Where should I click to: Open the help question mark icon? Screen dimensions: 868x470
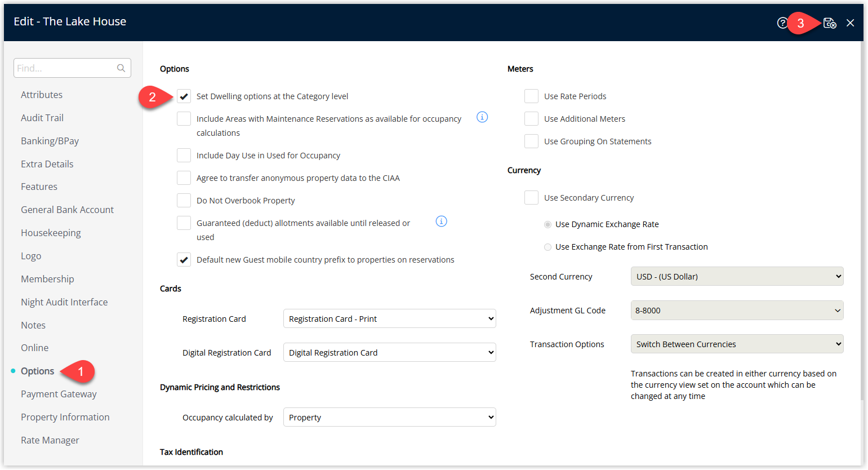point(782,23)
